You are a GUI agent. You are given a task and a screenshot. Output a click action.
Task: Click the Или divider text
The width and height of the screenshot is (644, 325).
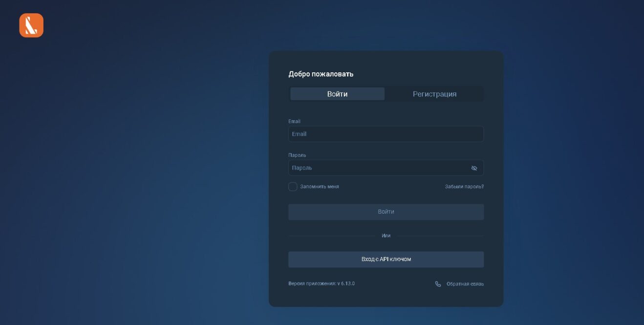coord(386,236)
